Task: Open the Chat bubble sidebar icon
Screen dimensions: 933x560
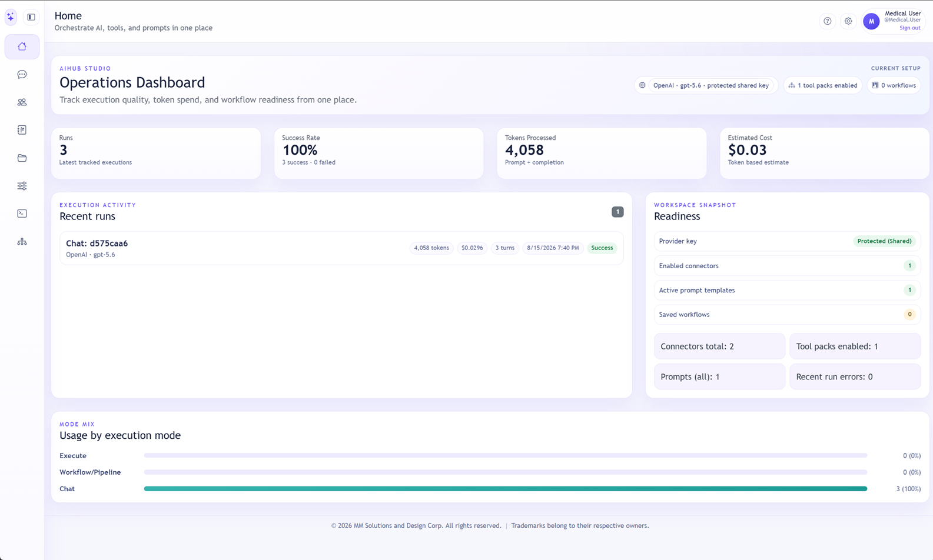Action: pyautogui.click(x=22, y=74)
